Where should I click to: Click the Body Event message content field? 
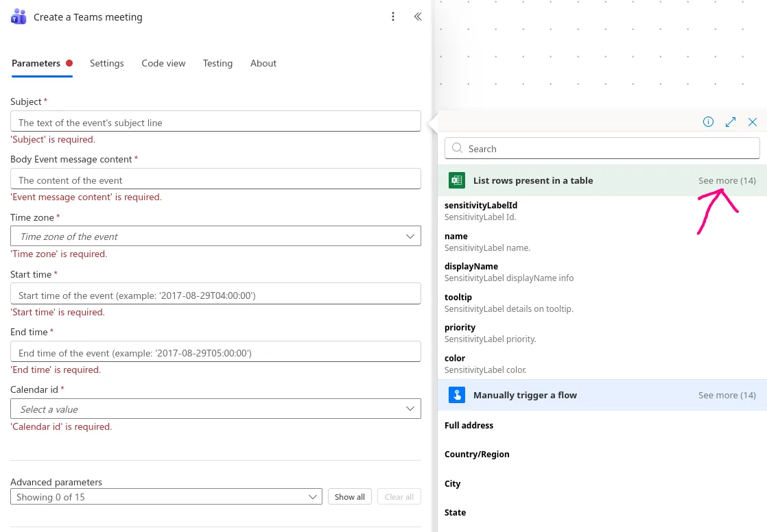[215, 179]
